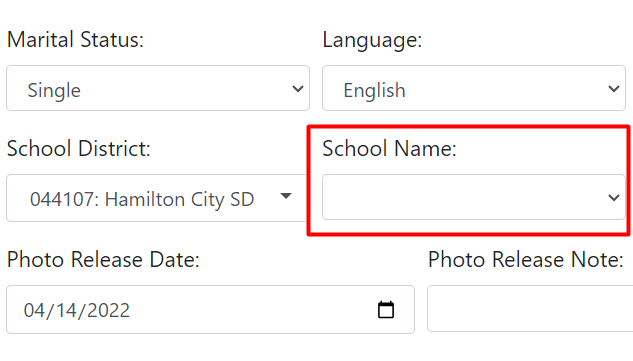Screen dimensions: 633x361
Task: Open the calendar picker icon in Photo Release Date
Action: (386, 310)
